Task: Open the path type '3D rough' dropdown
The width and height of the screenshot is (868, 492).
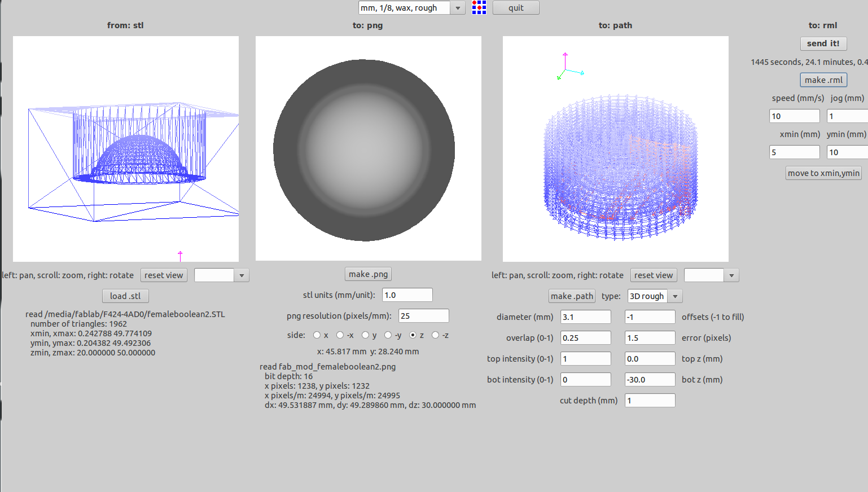Action: click(675, 296)
